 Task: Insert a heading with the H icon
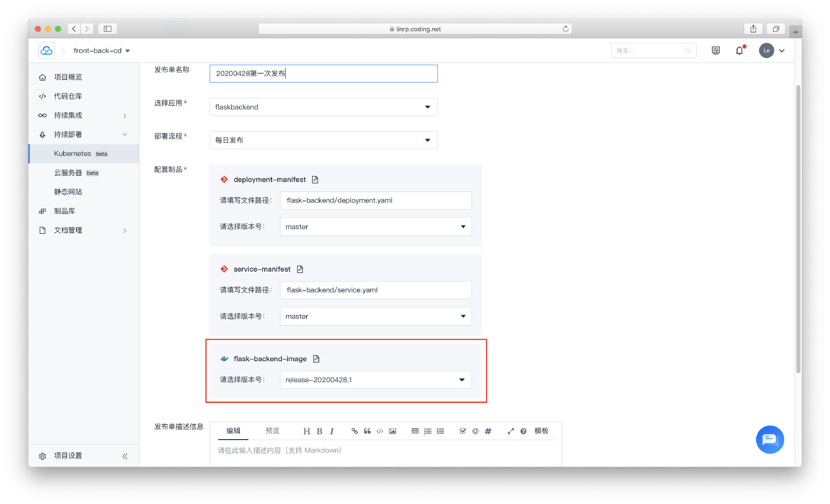[307, 431]
